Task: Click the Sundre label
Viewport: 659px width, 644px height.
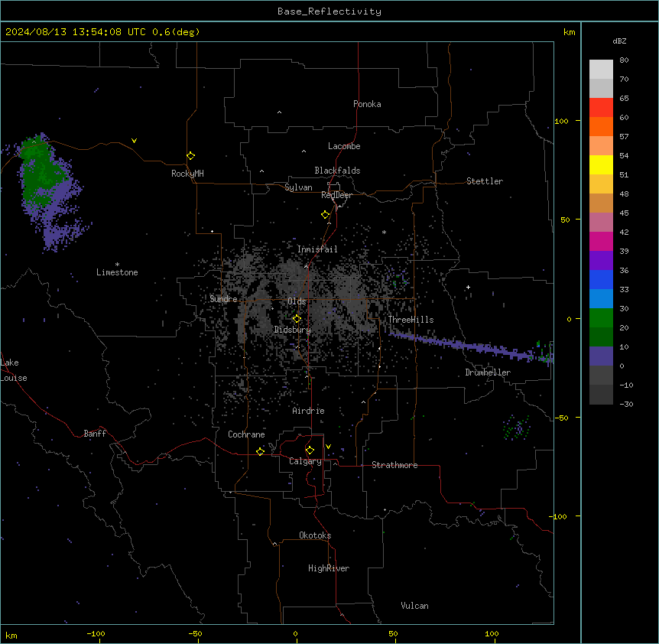Action: 223,299
